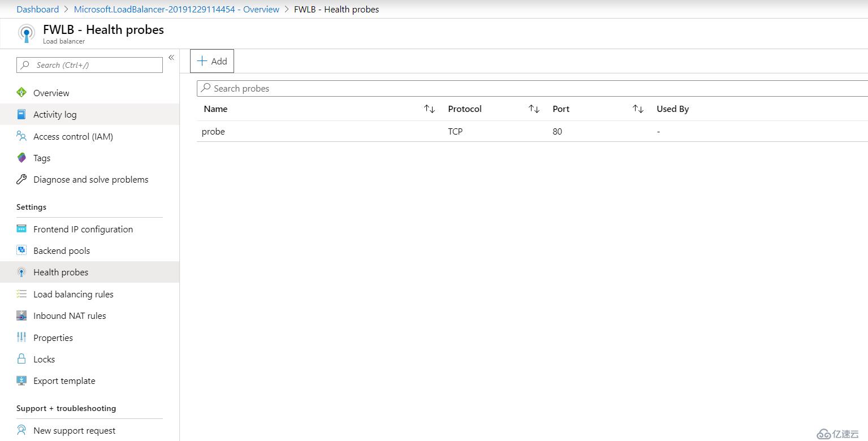Click the Load balancing rules list icon
Viewport: 868px width, 441px height.
tap(21, 294)
